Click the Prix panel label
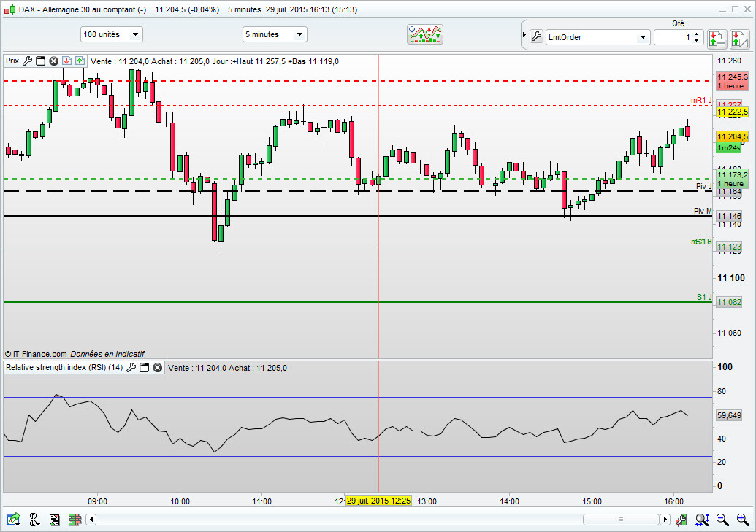756x532 pixels. 12,61
